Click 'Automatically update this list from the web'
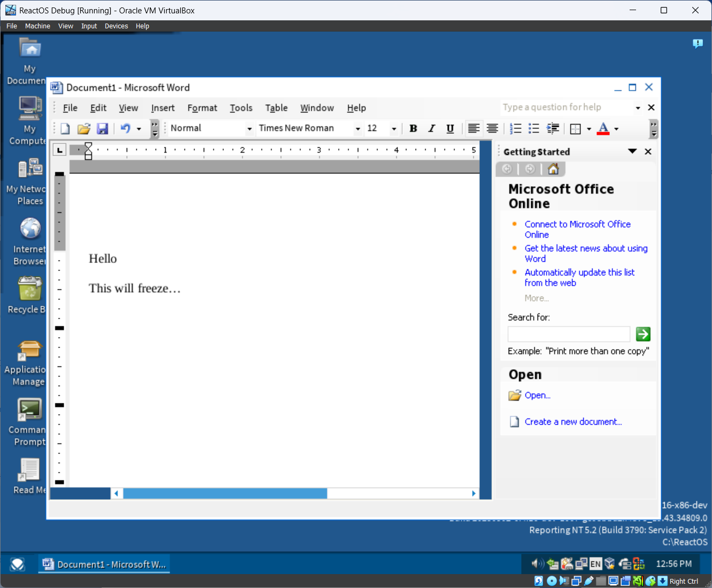This screenshot has height=588, width=712. click(x=579, y=277)
